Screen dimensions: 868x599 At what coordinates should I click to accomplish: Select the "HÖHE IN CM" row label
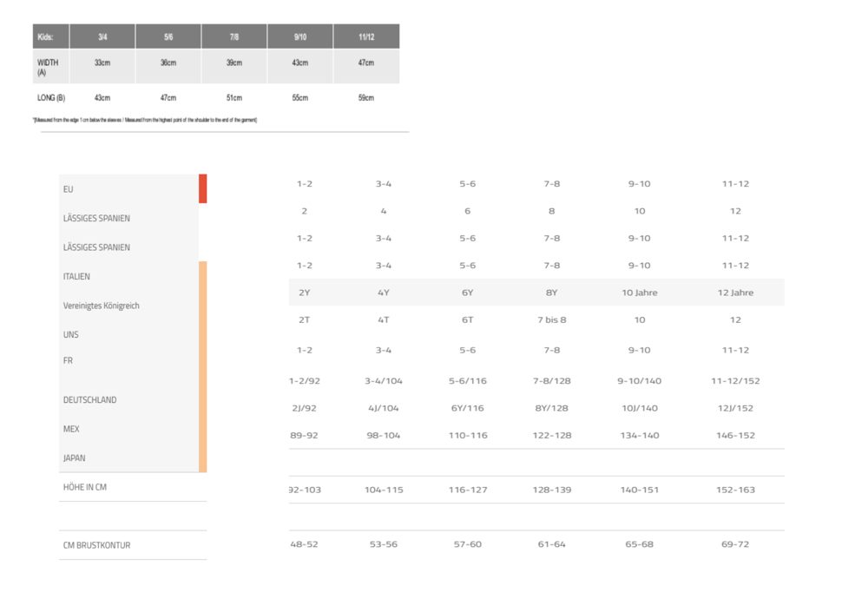pos(85,487)
